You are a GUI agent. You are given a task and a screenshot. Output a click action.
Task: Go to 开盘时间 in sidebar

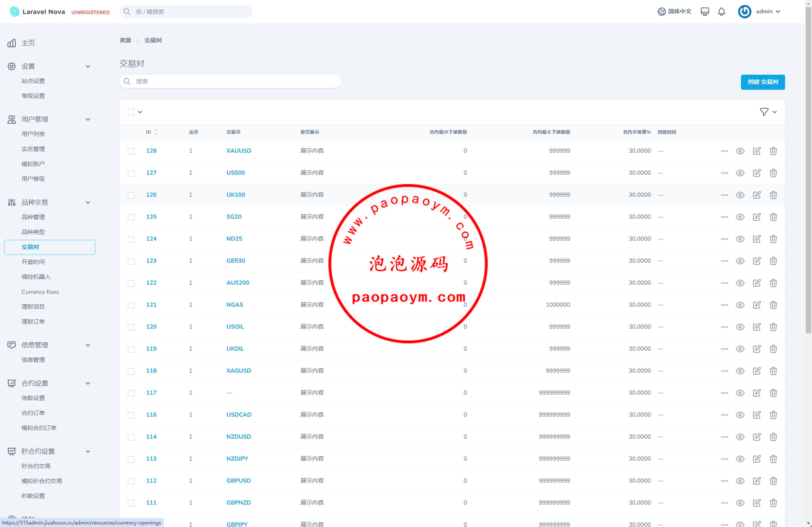(33, 262)
